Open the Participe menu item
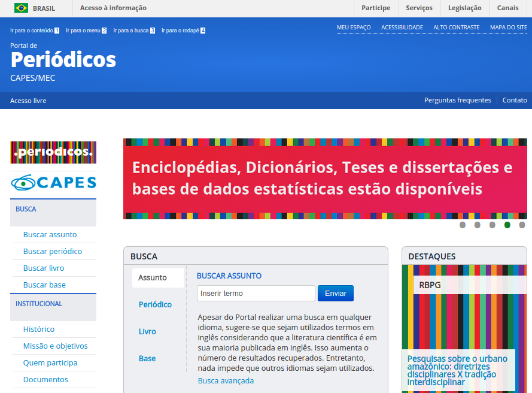 tap(376, 8)
